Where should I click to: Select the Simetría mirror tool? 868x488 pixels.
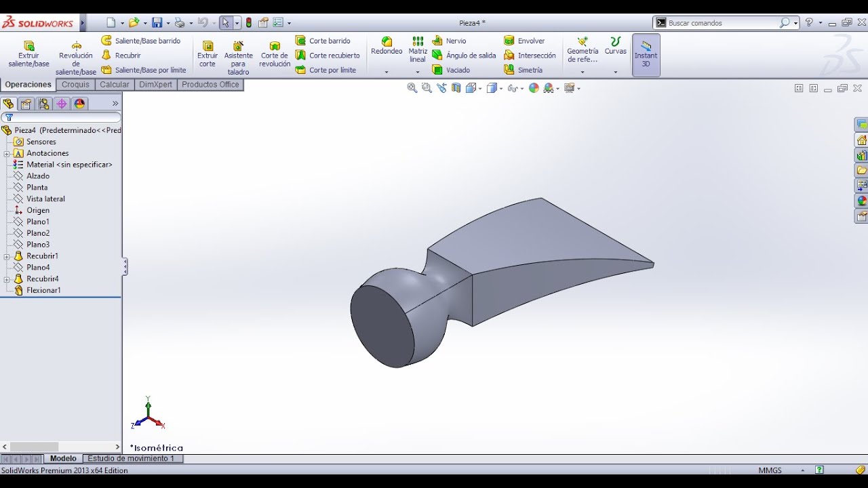[523, 70]
